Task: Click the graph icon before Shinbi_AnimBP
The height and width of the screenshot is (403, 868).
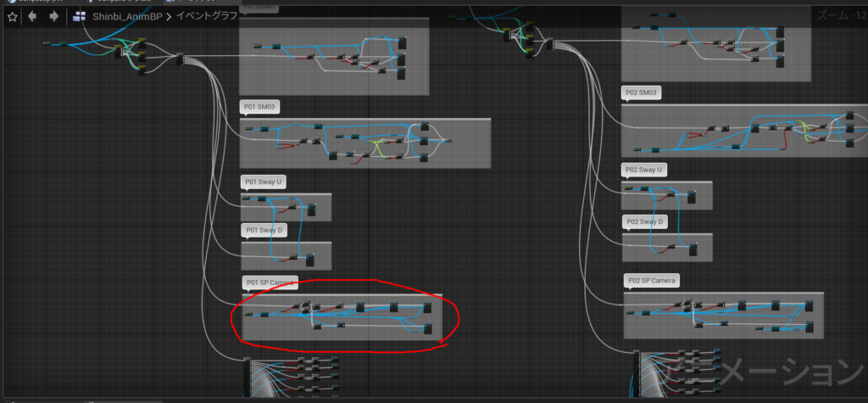Action: pos(80,17)
